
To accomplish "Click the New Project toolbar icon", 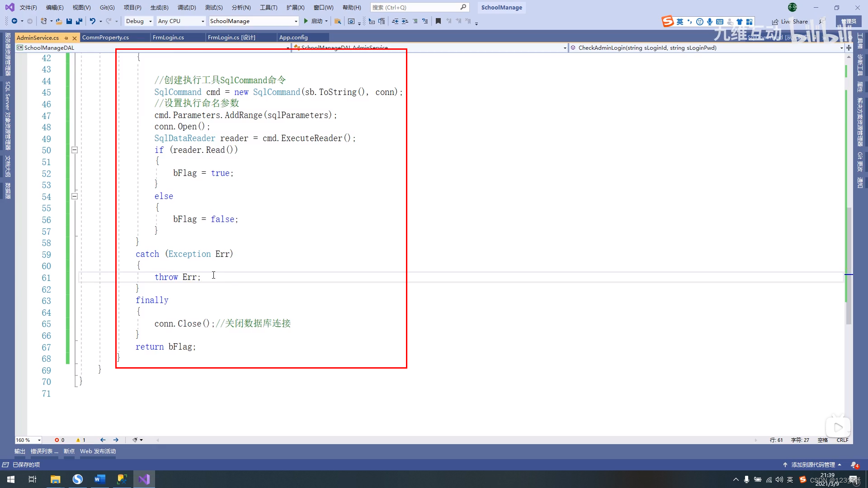I will pos(43,21).
